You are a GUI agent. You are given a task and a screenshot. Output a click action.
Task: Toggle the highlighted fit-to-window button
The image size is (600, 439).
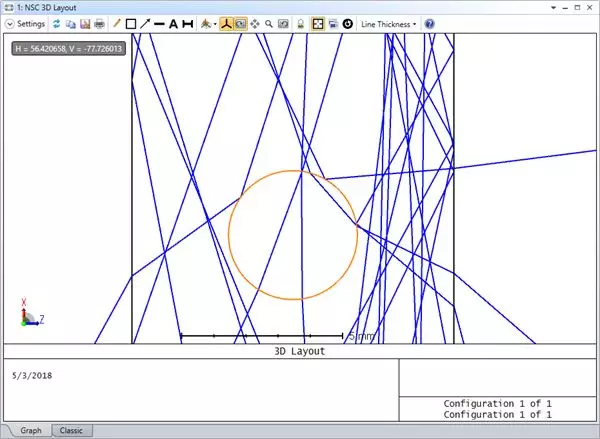coord(317,23)
